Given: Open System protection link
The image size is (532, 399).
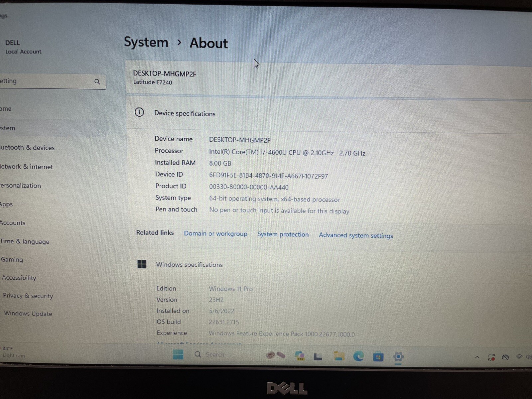Looking at the screenshot, I should click(283, 234).
